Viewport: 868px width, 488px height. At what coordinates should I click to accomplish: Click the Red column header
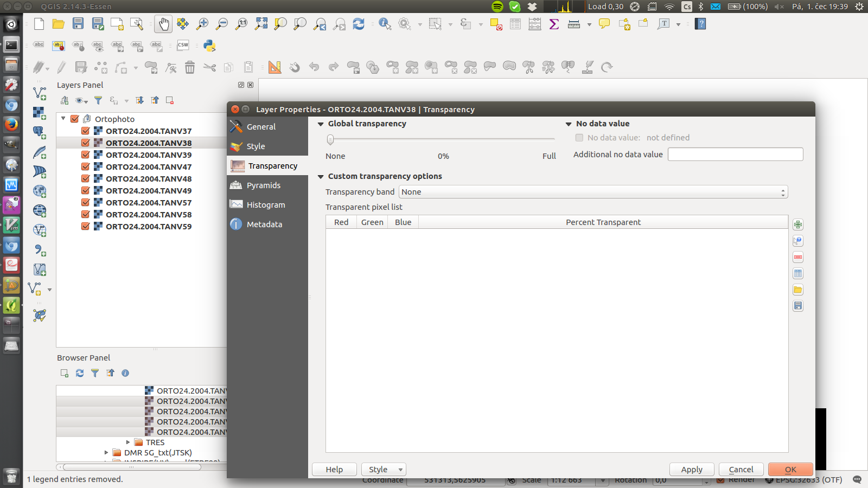click(341, 222)
